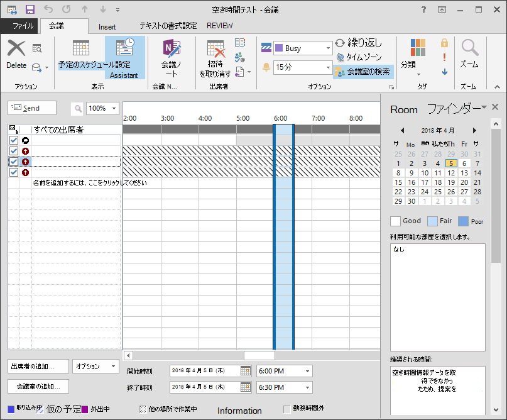Uncheck the third (selected) attendee row checkbox

(14, 162)
